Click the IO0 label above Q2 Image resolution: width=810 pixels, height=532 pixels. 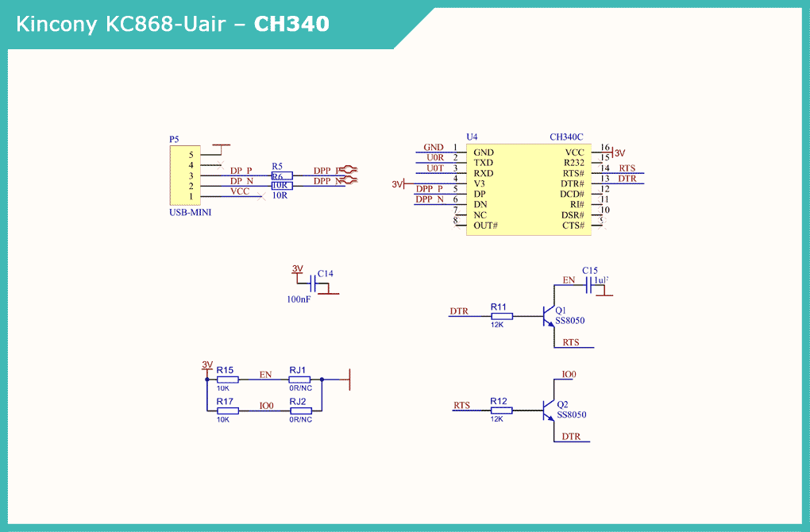coord(569,374)
